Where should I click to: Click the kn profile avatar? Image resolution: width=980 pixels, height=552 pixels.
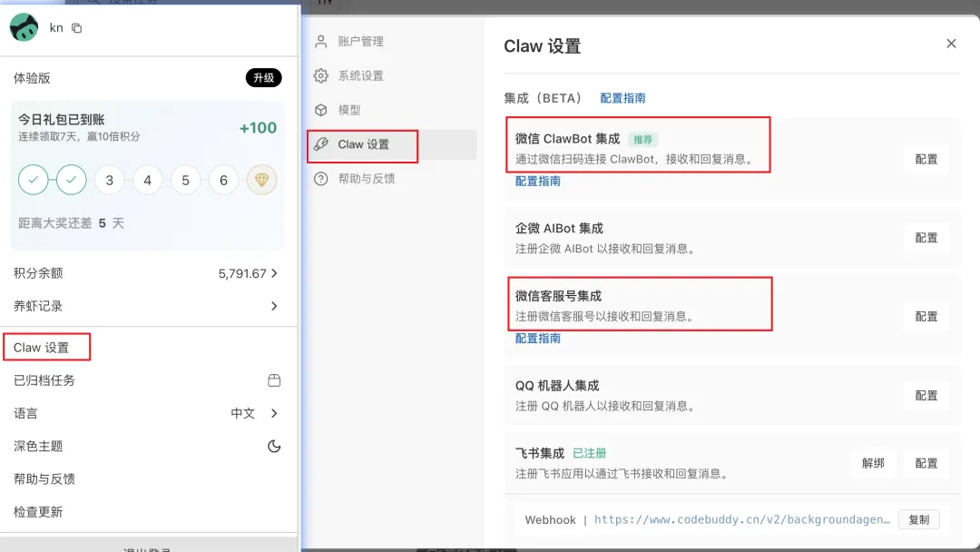click(x=24, y=27)
